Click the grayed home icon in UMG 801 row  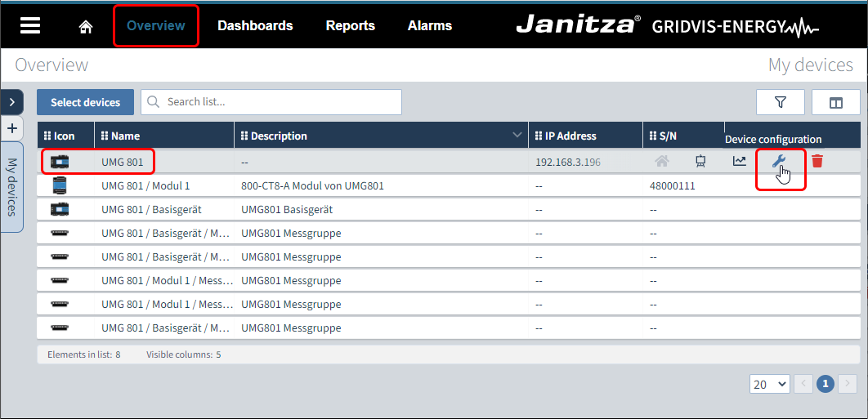pyautogui.click(x=663, y=162)
